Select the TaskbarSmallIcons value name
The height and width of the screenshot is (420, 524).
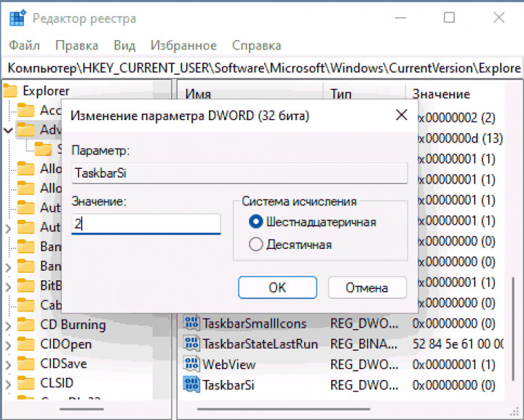pyautogui.click(x=255, y=323)
